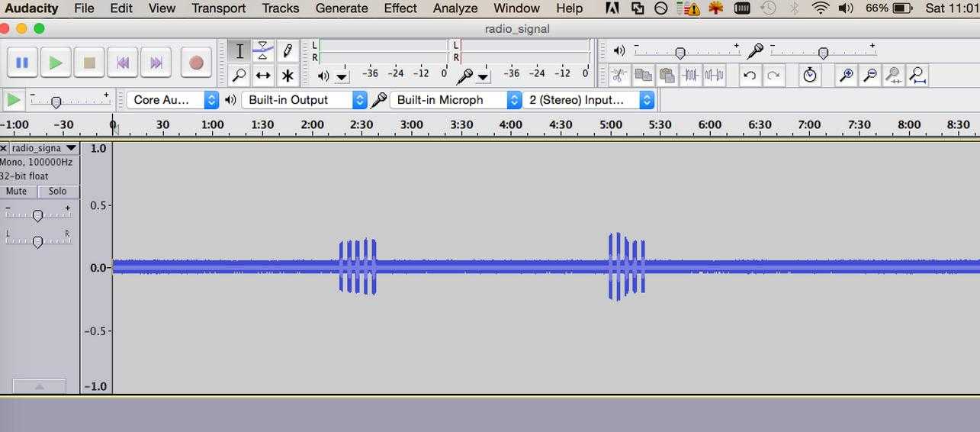The width and height of the screenshot is (980, 432).
Task: Open the Transport menu
Action: 218,8
